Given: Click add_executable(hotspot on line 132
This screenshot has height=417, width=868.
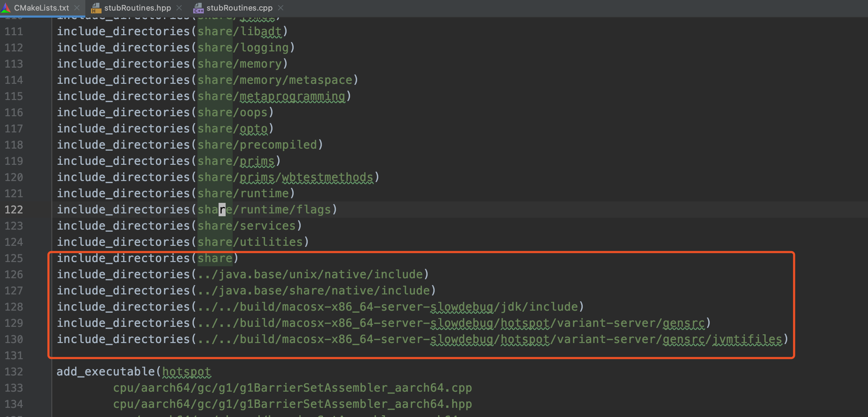Looking at the screenshot, I should point(134,372).
